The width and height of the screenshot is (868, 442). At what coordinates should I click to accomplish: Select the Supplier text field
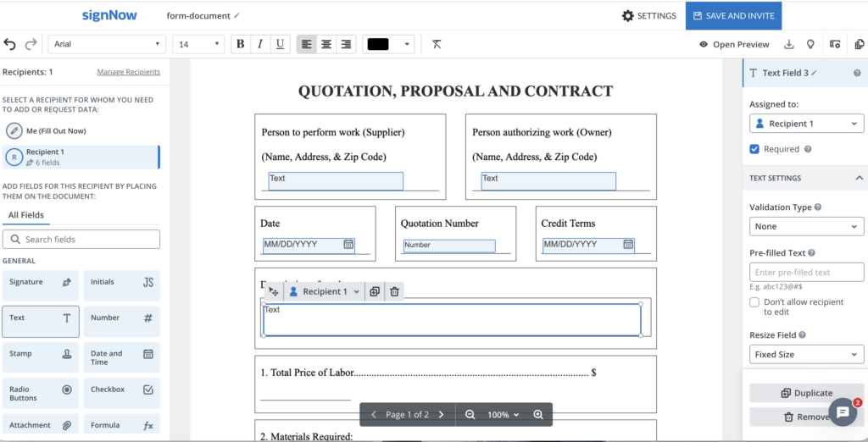[x=336, y=181]
